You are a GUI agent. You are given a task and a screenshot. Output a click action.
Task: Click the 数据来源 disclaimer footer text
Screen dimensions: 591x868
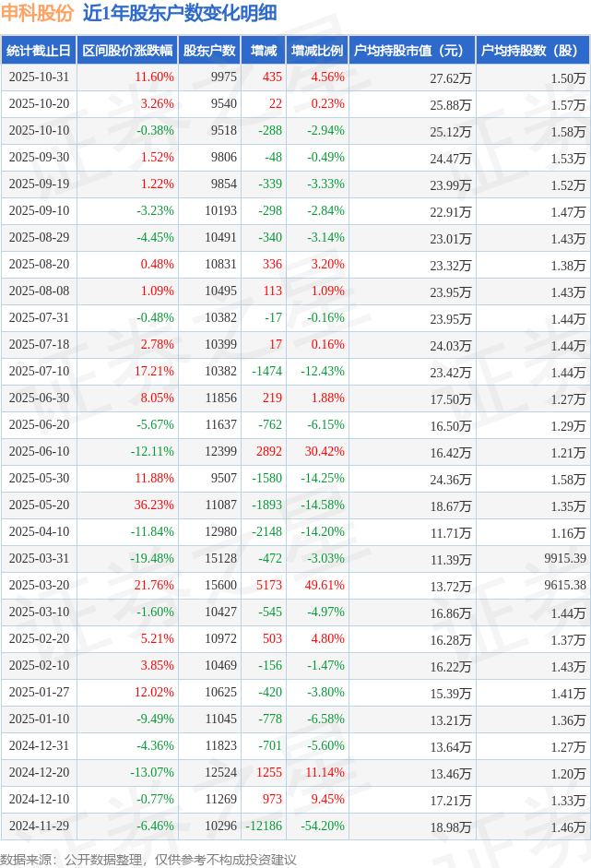pos(148,859)
